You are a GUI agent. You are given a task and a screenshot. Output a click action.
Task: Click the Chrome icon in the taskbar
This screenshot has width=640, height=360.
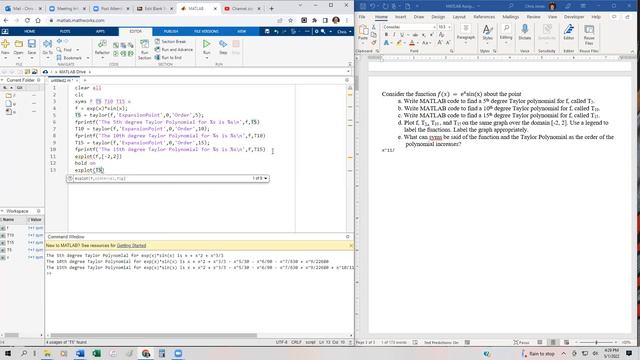(x=146, y=353)
